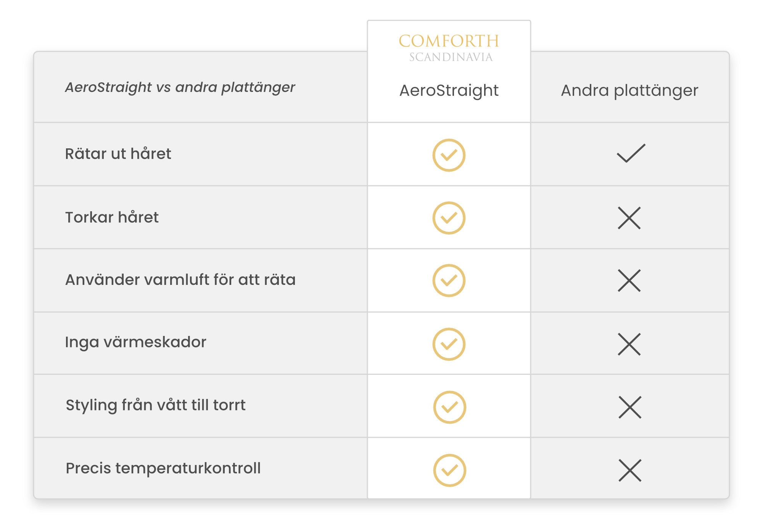This screenshot has width=763, height=532.
Task: Click gold checkmark in Inga värmeskador row
Action: click(449, 344)
